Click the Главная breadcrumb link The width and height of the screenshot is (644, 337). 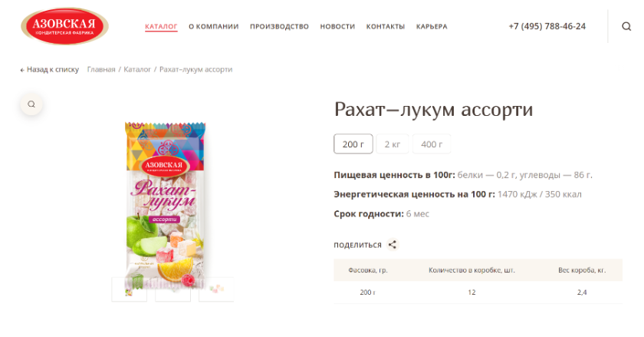101,70
